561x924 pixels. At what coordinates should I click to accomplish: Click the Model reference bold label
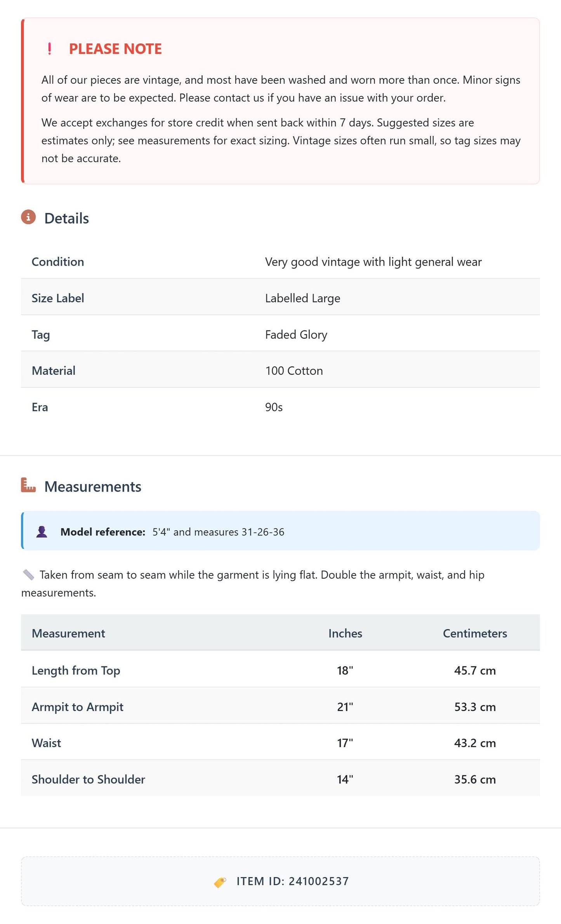[103, 532]
